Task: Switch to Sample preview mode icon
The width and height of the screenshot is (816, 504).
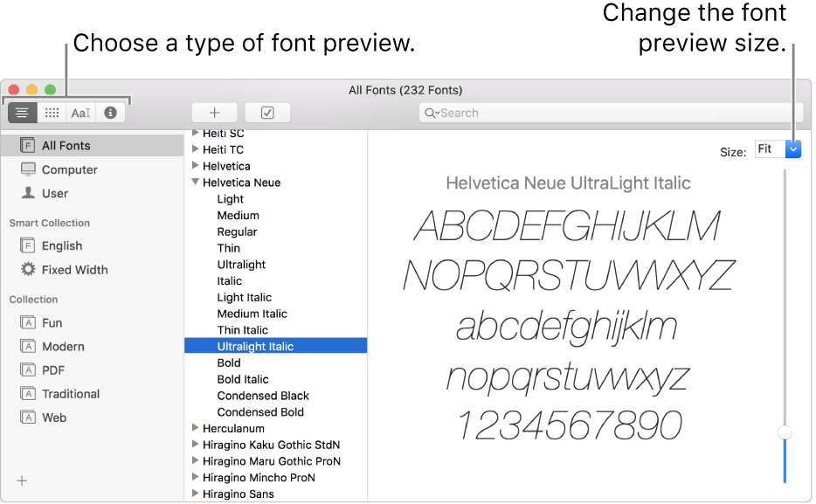Action: point(23,113)
